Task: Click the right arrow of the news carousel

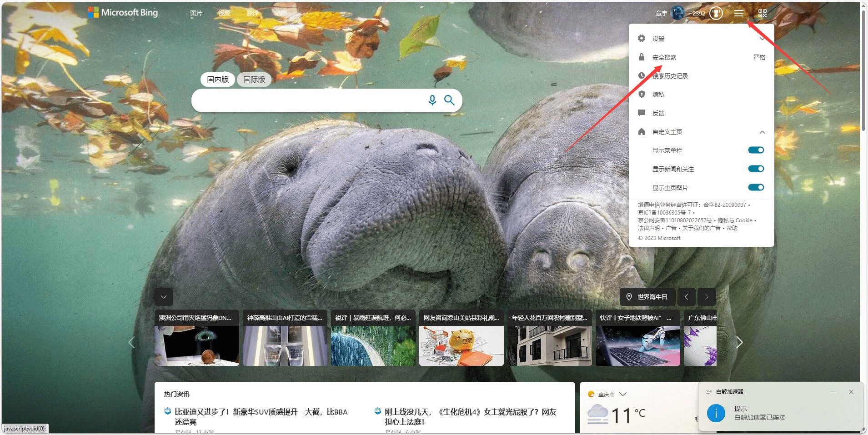Action: pyautogui.click(x=740, y=342)
